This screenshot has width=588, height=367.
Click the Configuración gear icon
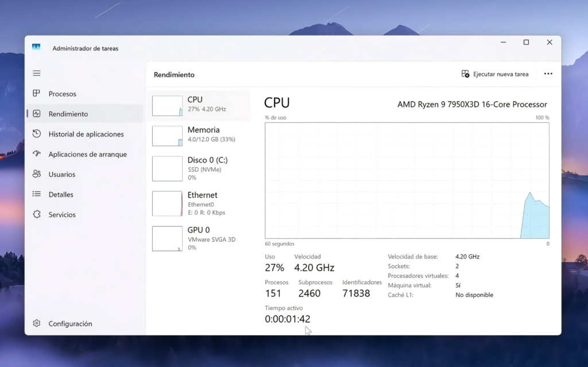tap(36, 323)
